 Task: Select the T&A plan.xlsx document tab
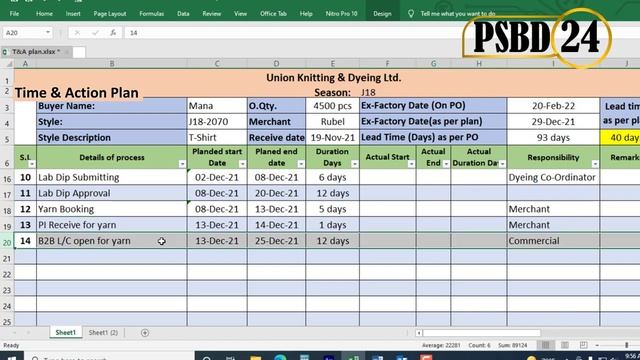pos(36,52)
